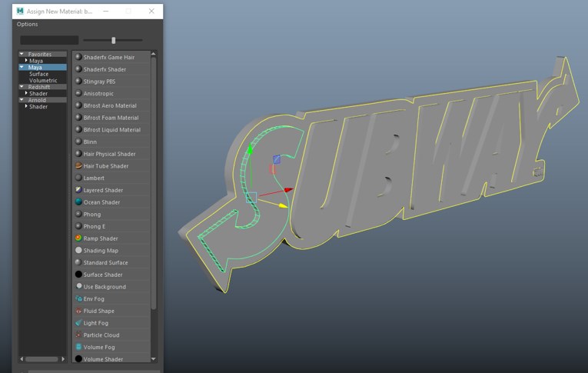Select the Shading Map icon

click(78, 250)
